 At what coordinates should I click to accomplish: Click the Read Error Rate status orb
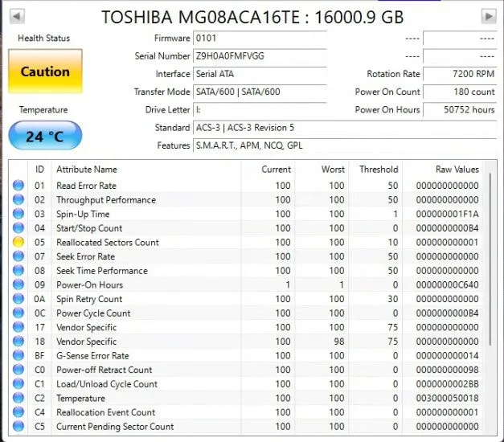pos(18,186)
